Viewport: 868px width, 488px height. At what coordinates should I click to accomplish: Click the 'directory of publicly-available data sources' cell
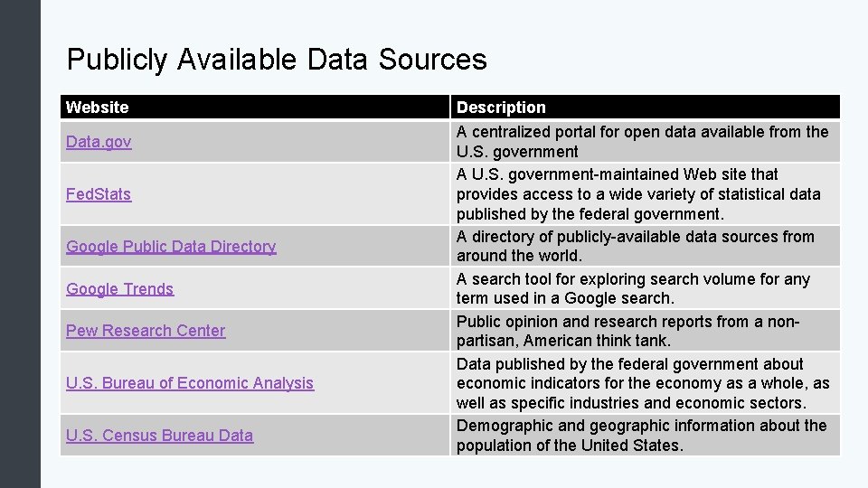tap(635, 246)
